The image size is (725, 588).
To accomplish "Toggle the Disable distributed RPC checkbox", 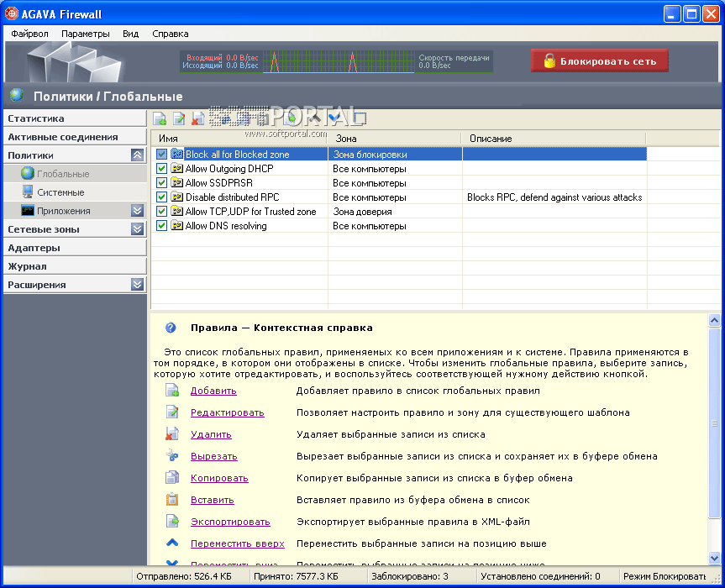I will click(x=162, y=197).
